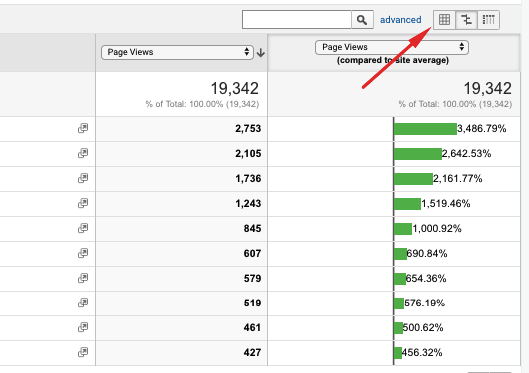Viewport: 529px width, 373px height.
Task: Open page link icon in 845 row
Action: click(83, 228)
